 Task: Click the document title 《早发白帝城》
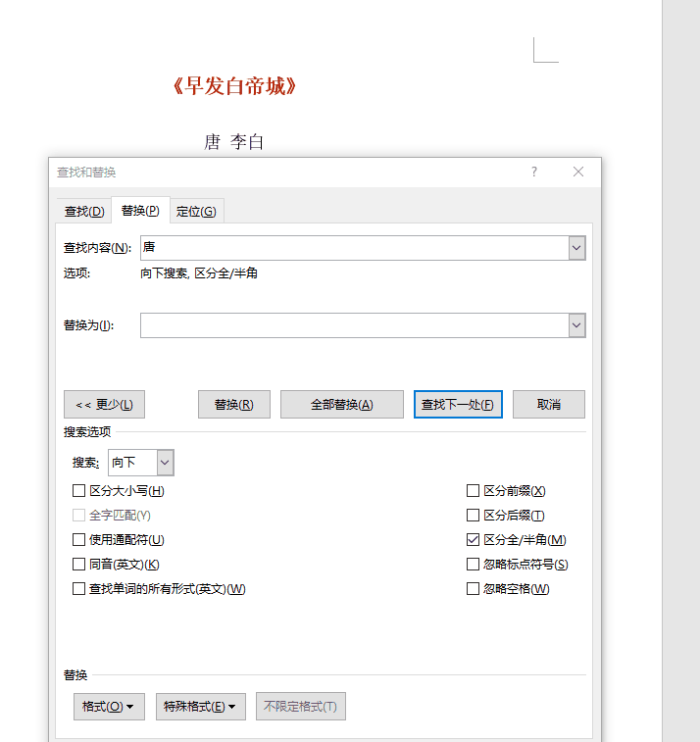(x=234, y=86)
